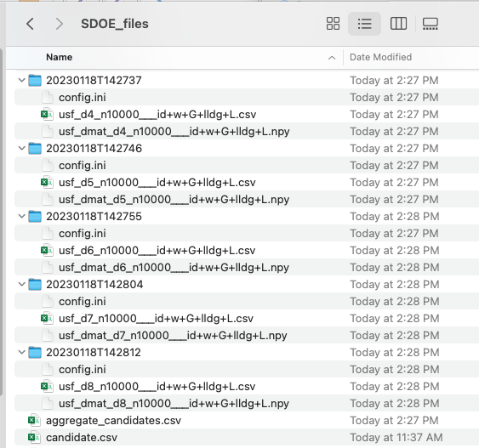479x448 pixels.
Task: Click the Excel icon of usf_d8_n10000 csv
Action: (x=47, y=386)
